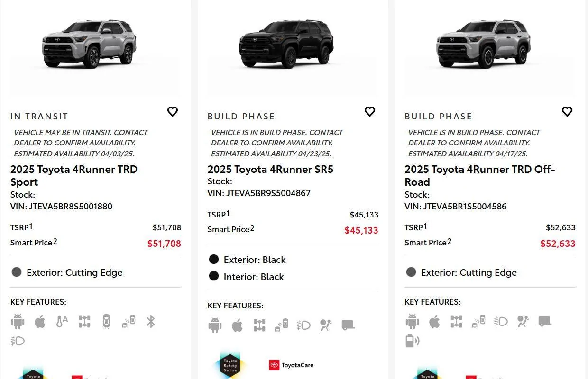This screenshot has width=588, height=379.
Task: Select the Bluetooth icon in TRD Sport features
Action: click(x=150, y=321)
